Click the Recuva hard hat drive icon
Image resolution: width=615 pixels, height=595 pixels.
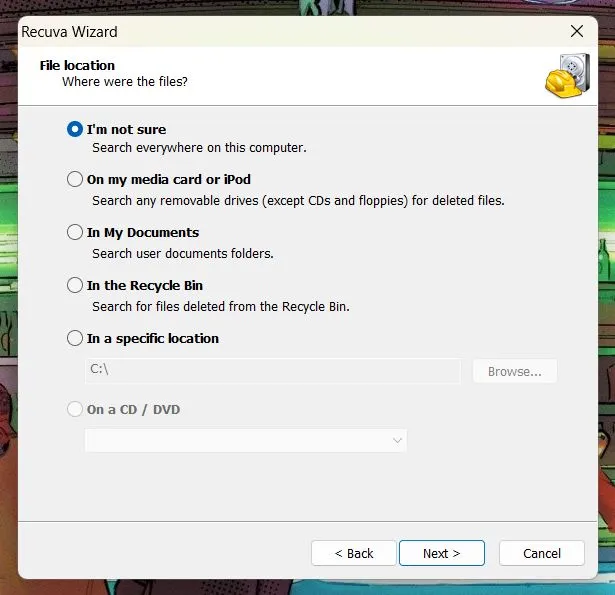point(568,76)
